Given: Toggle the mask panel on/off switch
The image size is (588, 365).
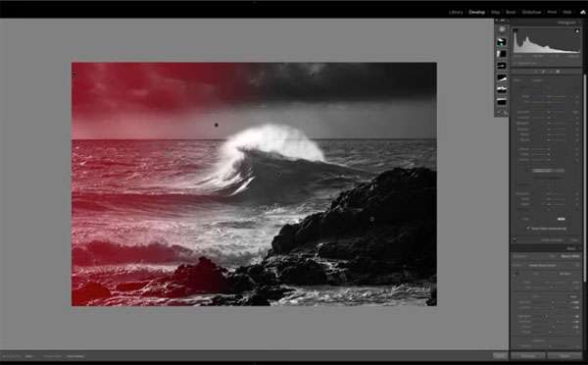Looking at the screenshot, I should 514,239.
